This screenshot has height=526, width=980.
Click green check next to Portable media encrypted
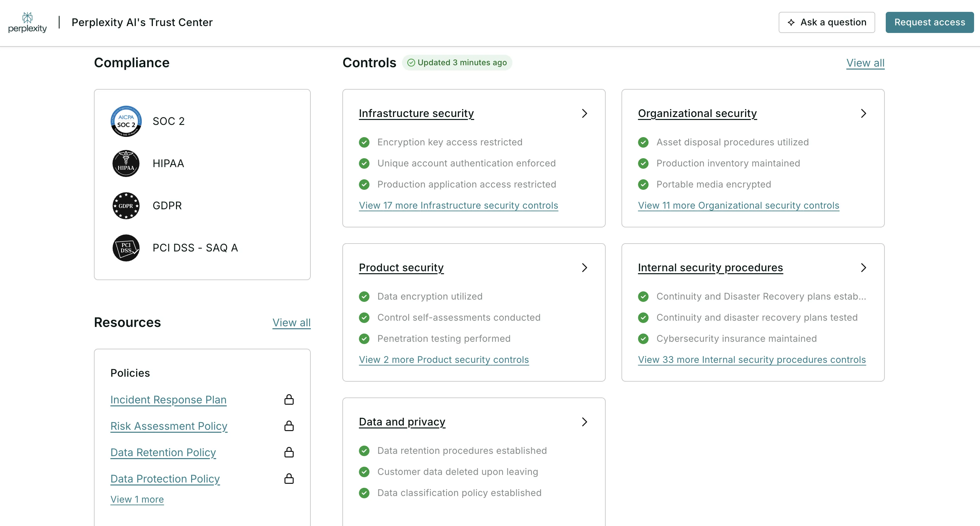point(643,185)
